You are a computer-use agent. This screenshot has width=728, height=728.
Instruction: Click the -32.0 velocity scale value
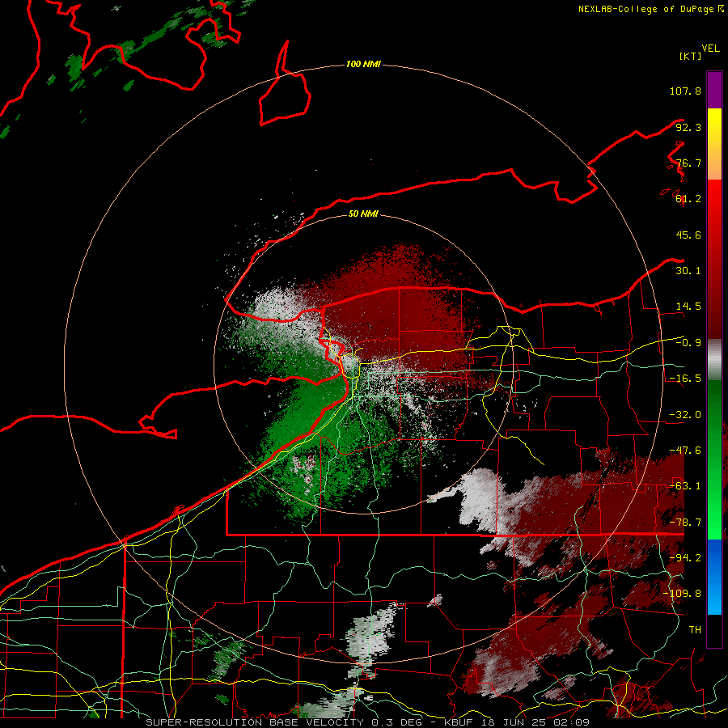pos(685,415)
